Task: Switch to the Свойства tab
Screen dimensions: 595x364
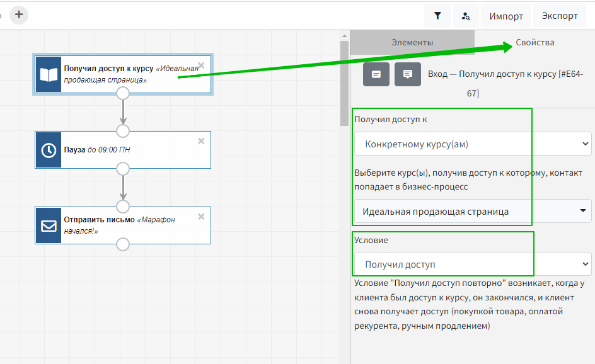Action: click(534, 43)
